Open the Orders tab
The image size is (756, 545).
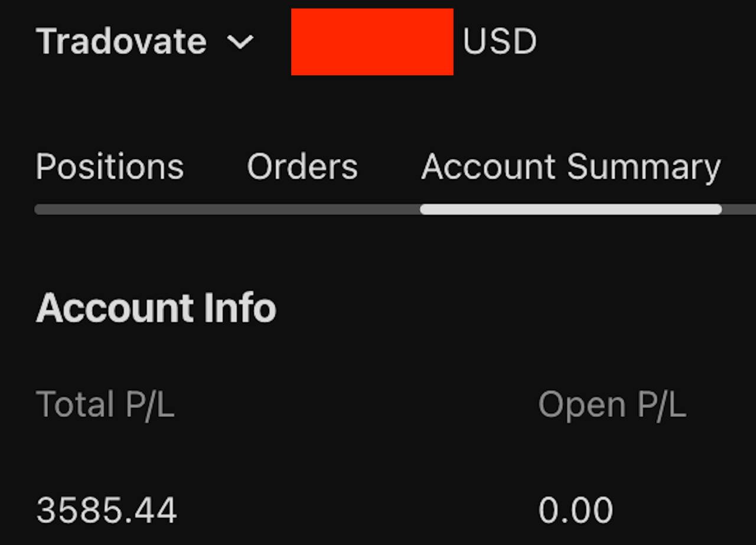tap(302, 167)
